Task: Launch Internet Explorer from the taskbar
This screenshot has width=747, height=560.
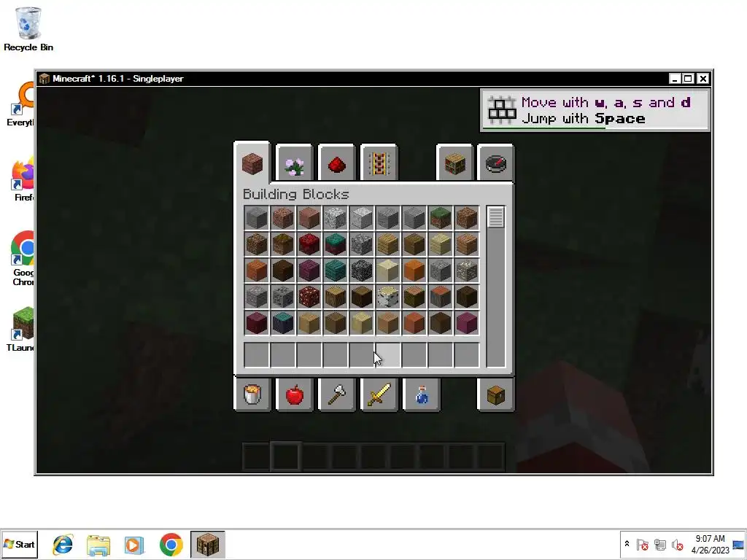Action: pyautogui.click(x=63, y=545)
